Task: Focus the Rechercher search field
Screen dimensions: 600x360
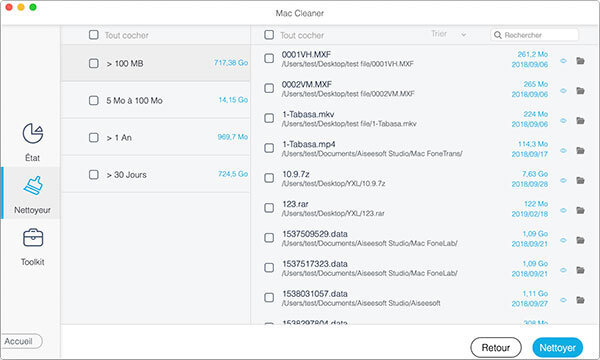Action: 535,35
